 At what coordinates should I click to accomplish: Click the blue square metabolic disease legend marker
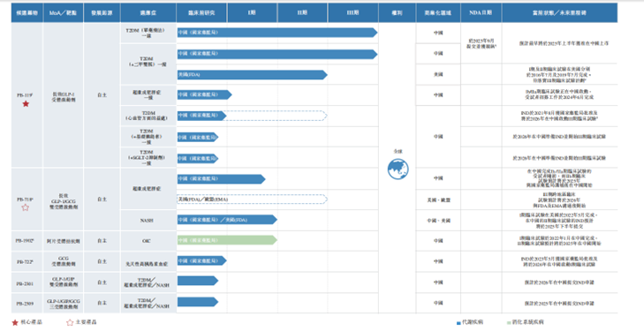click(458, 323)
